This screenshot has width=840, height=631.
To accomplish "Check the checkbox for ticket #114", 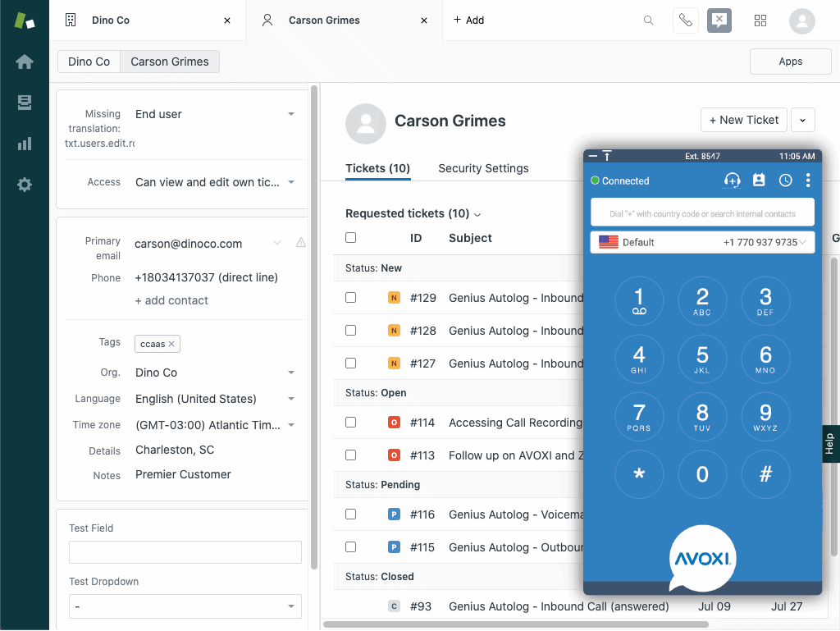I will pos(351,422).
